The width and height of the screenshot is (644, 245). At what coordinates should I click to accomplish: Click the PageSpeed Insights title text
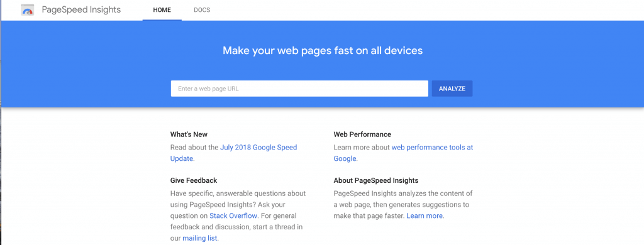coord(81,10)
